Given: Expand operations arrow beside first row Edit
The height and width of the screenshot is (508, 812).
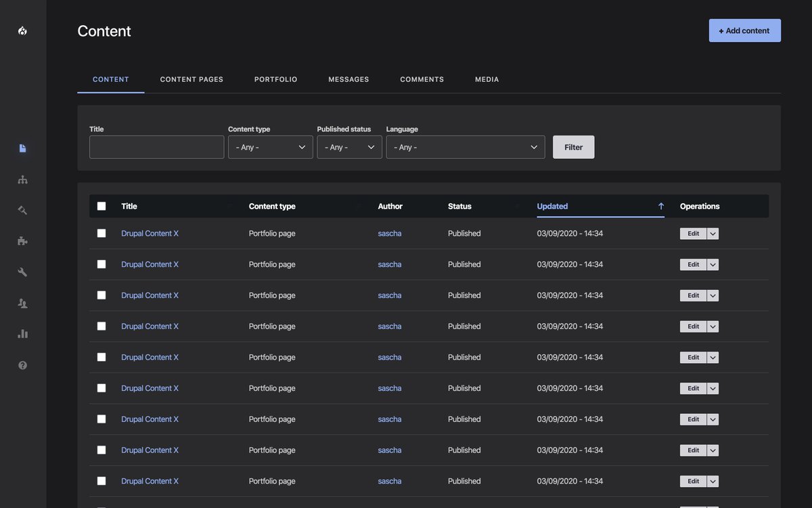Looking at the screenshot, I should [713, 234].
